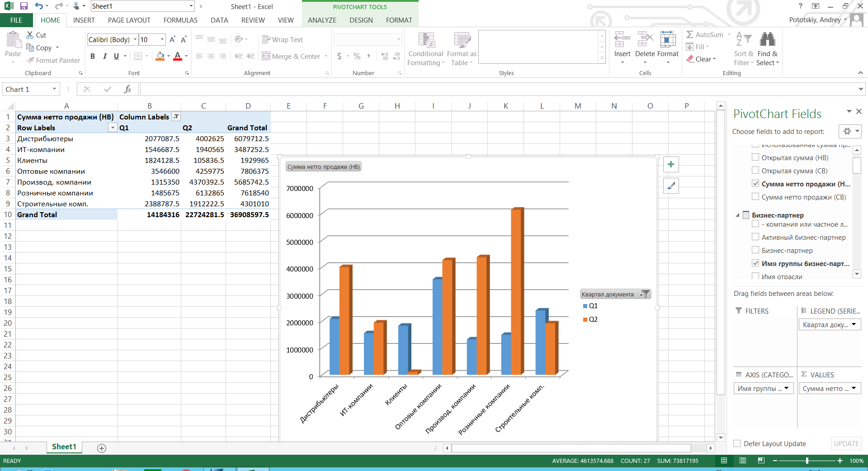Open DESIGN PivotChart tab
Image resolution: width=868 pixels, height=471 pixels.
(361, 20)
